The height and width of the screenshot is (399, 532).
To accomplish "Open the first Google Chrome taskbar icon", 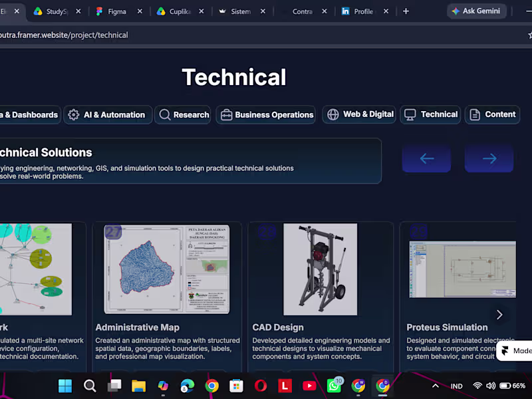I will coord(212,386).
